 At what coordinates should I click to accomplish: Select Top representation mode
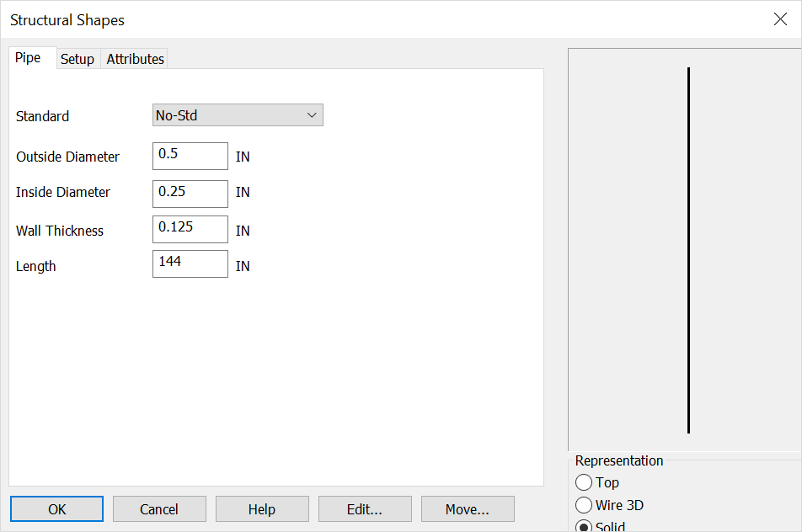[x=584, y=482]
